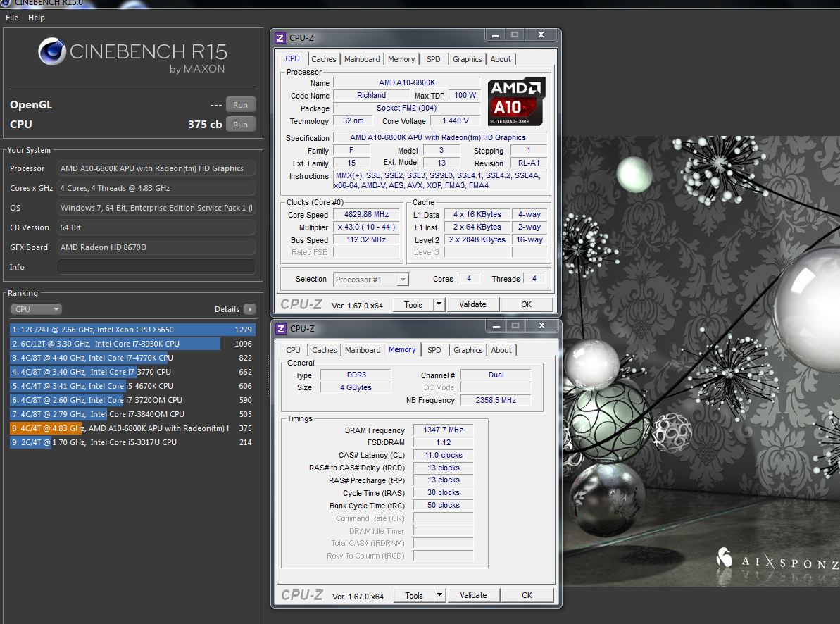
Task: Switch to About tab in top CPU-Z
Action: click(x=501, y=59)
